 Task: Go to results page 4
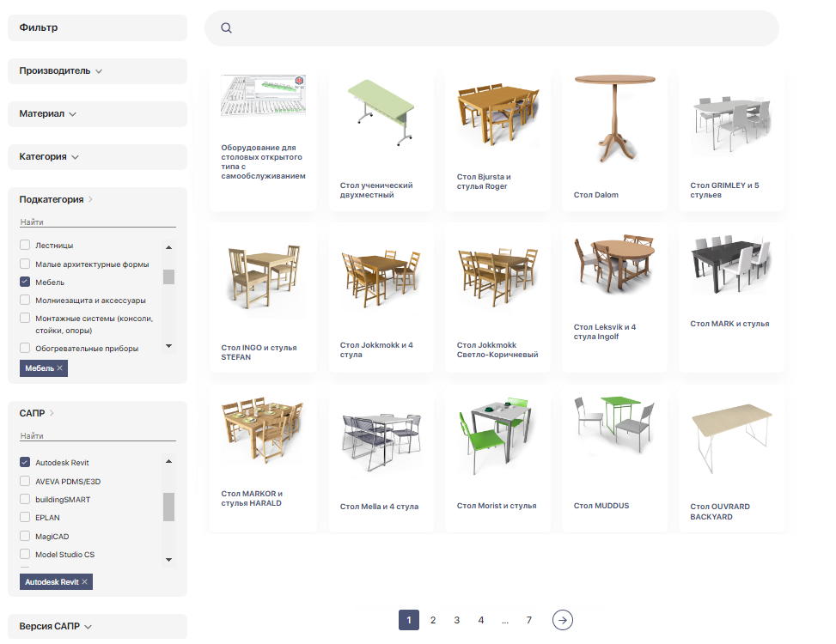pos(481,620)
